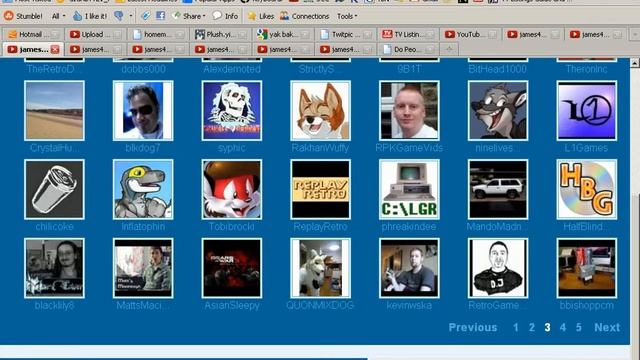
Task: Open the Share dropdown menu
Action: coord(189,16)
